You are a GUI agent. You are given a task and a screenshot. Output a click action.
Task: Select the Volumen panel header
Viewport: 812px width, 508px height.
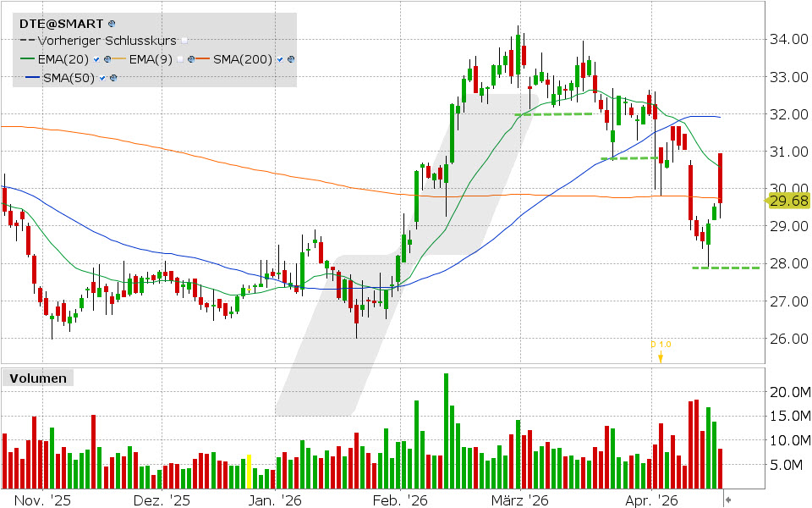(41, 378)
